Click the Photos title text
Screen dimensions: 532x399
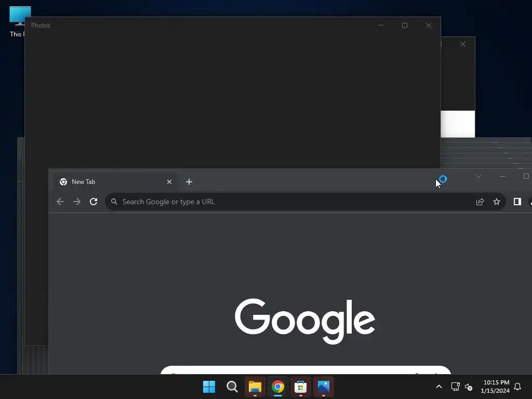click(41, 25)
